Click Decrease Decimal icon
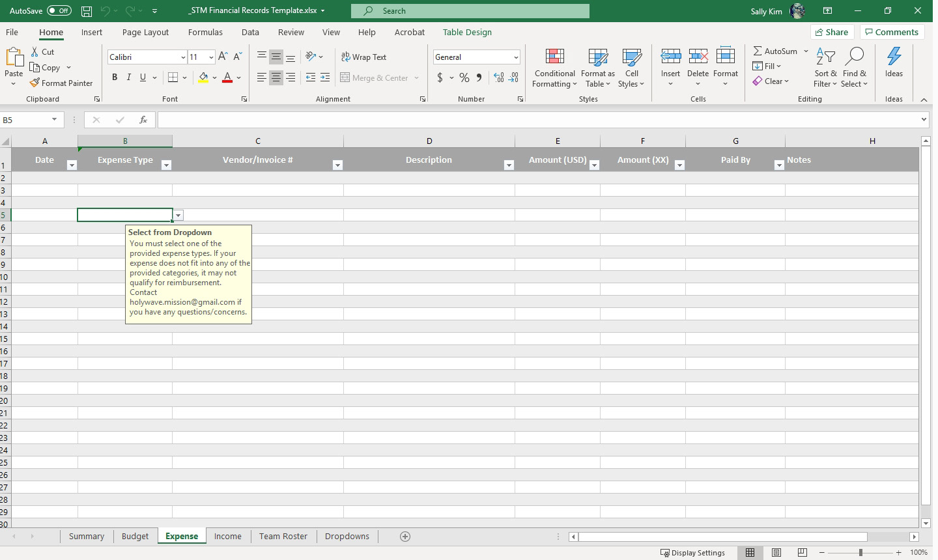The width and height of the screenshot is (938, 560). point(513,77)
